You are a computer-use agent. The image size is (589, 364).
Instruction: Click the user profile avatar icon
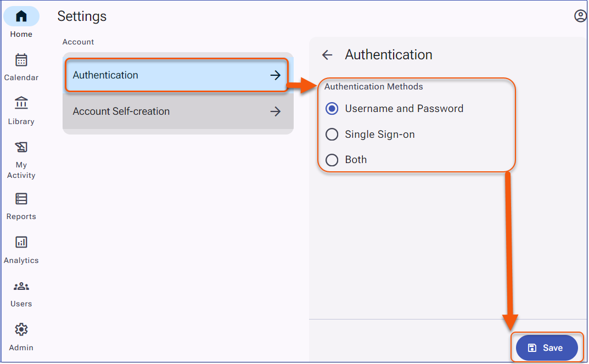(580, 16)
